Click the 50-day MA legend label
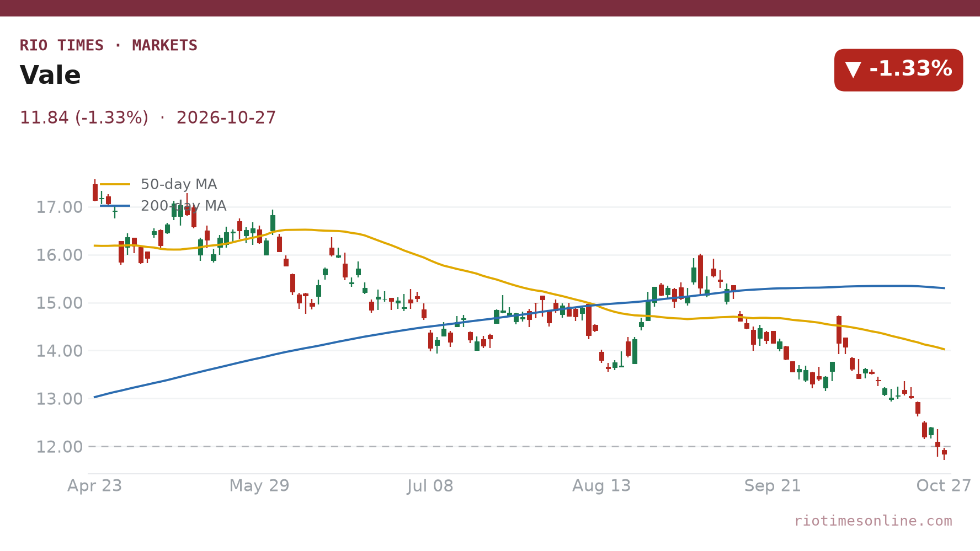 coord(179,184)
